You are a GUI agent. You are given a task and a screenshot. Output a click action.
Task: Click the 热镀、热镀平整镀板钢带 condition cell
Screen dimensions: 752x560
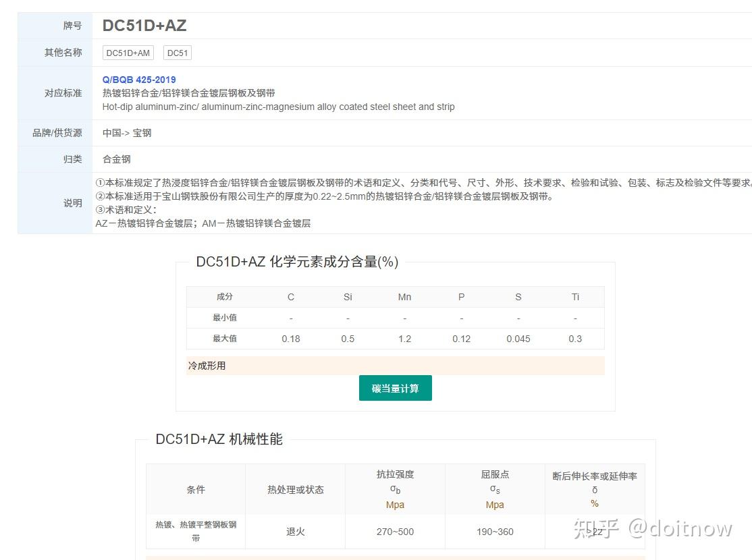tap(195, 532)
